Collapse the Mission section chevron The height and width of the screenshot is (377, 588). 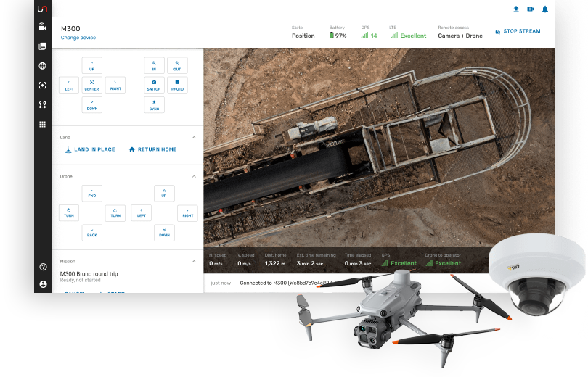[194, 261]
